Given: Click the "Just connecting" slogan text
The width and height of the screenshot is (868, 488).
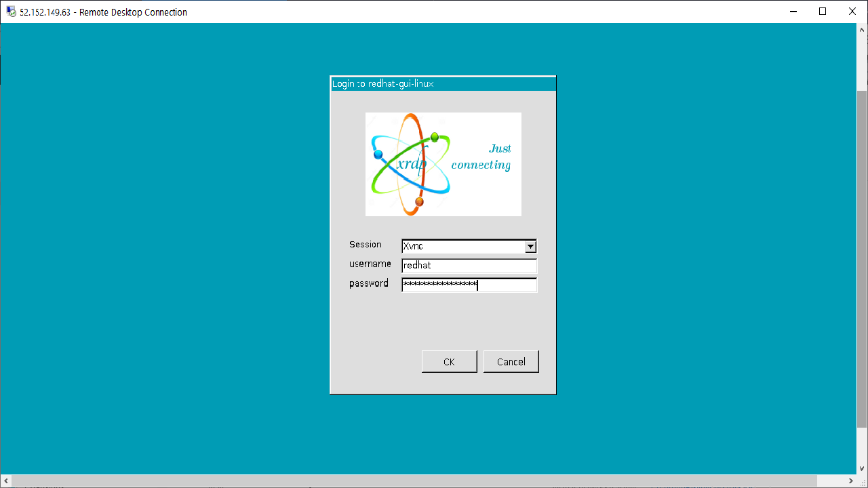Looking at the screenshot, I should coord(481,157).
